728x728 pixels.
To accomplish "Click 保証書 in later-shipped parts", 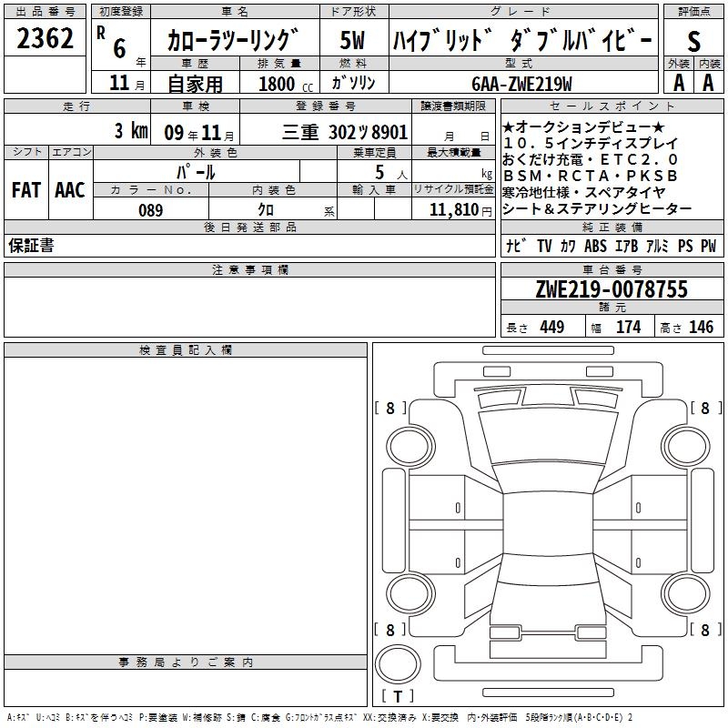I will pos(31,246).
